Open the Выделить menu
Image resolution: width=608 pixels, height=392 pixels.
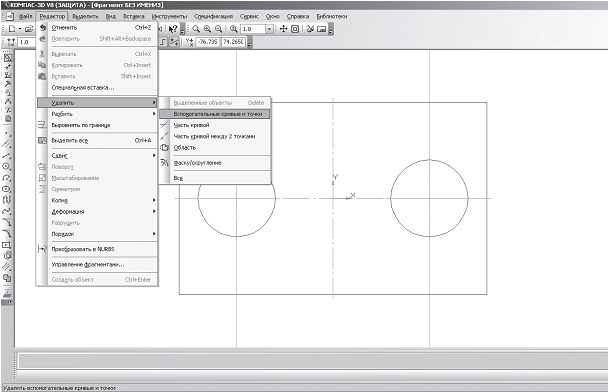point(85,16)
